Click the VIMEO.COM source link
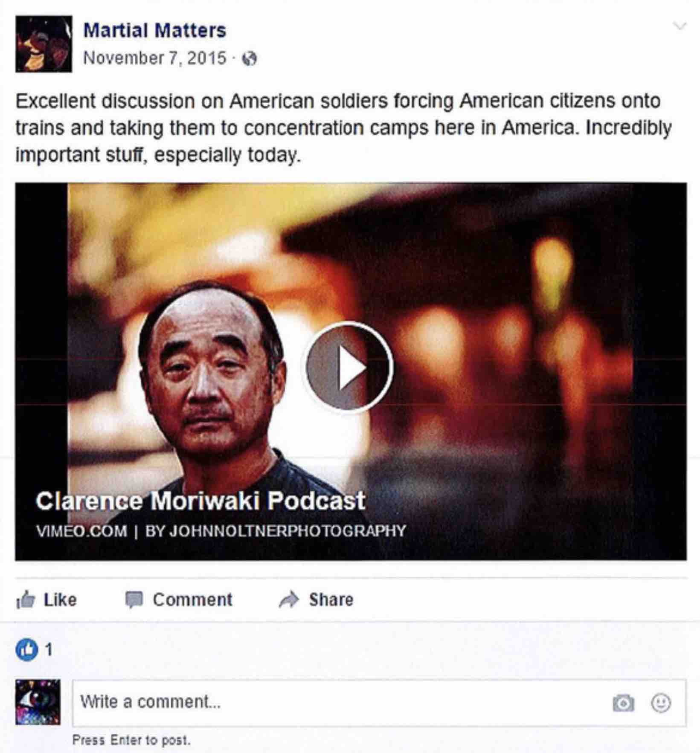 point(81,531)
